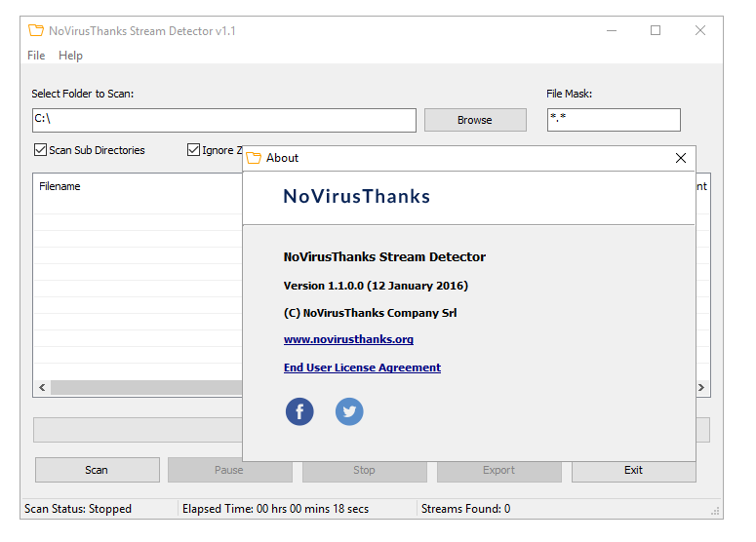The image size is (756, 542).
Task: Click the Pause button
Action: pyautogui.click(x=229, y=471)
